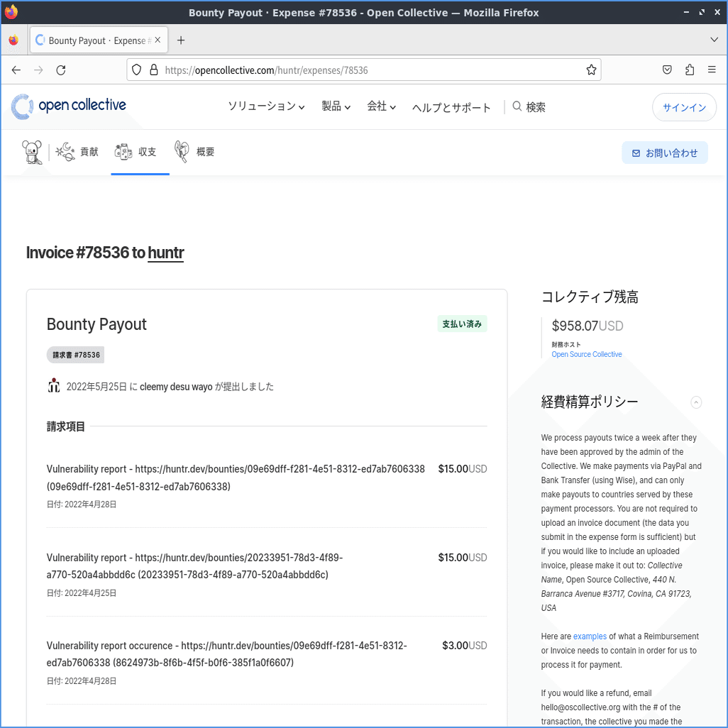Open the Extensions puzzle icon
728x728 pixels.
click(690, 70)
